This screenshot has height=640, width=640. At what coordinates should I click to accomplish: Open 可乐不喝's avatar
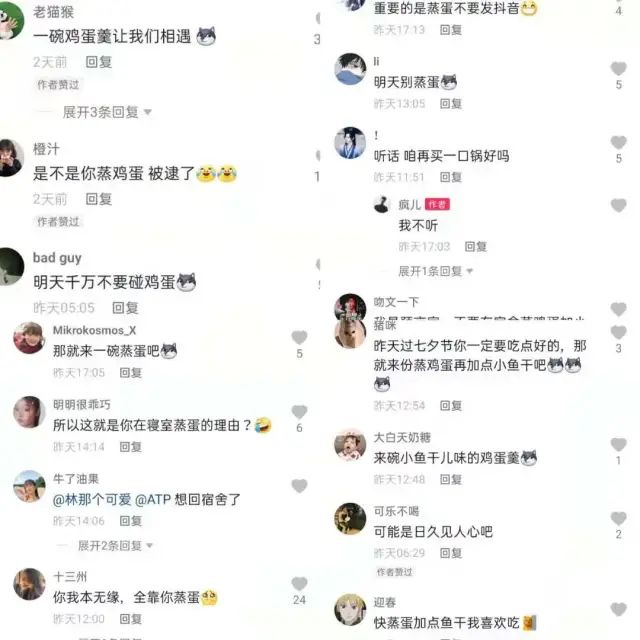(x=350, y=518)
